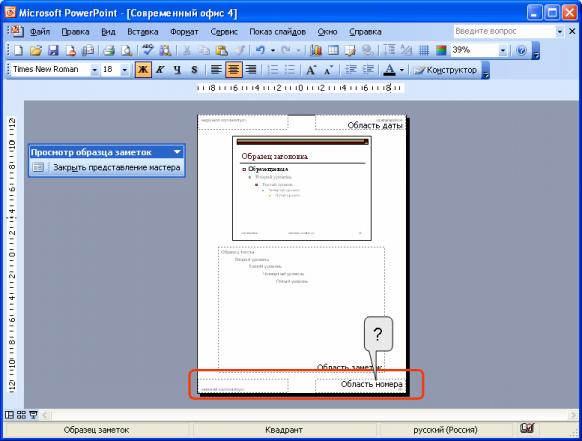Image resolution: width=582 pixels, height=441 pixels.
Task: Click Increase Font Size icon
Action: click(311, 70)
